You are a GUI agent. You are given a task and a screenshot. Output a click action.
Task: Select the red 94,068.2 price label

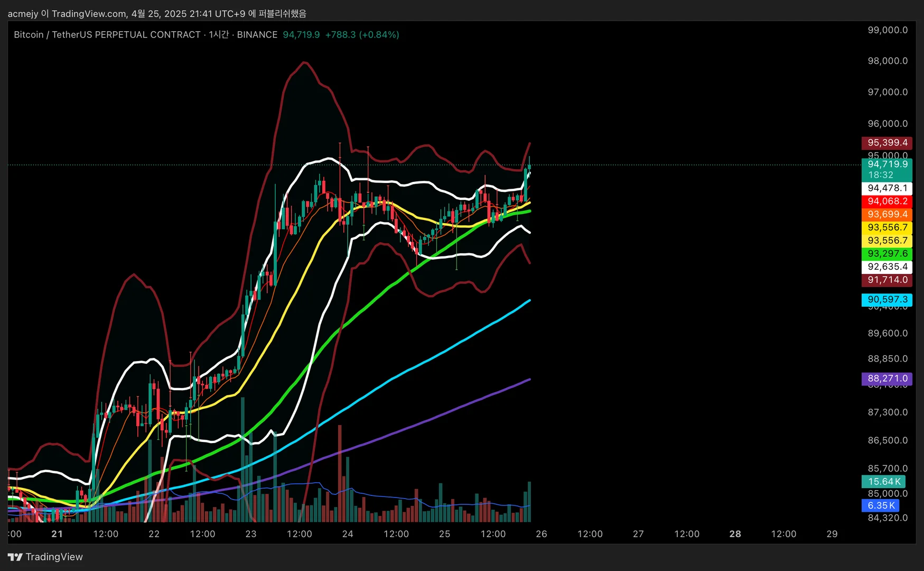887,201
